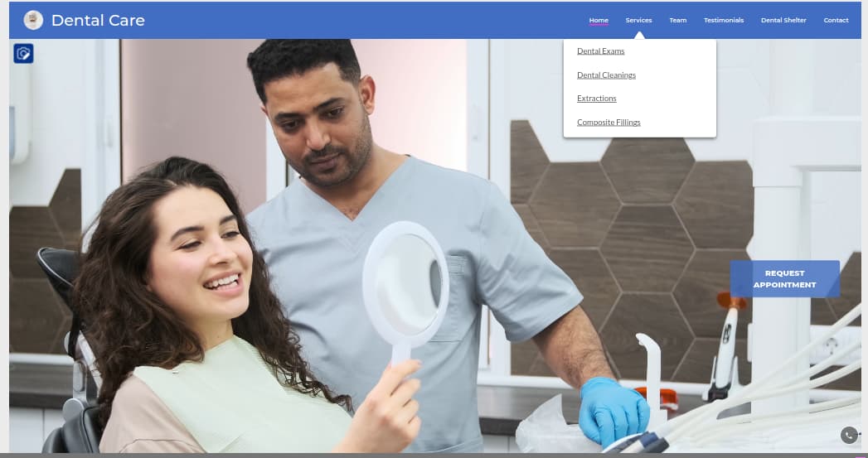The width and height of the screenshot is (868, 458).
Task: Open the Extractions service link
Action: [596, 99]
